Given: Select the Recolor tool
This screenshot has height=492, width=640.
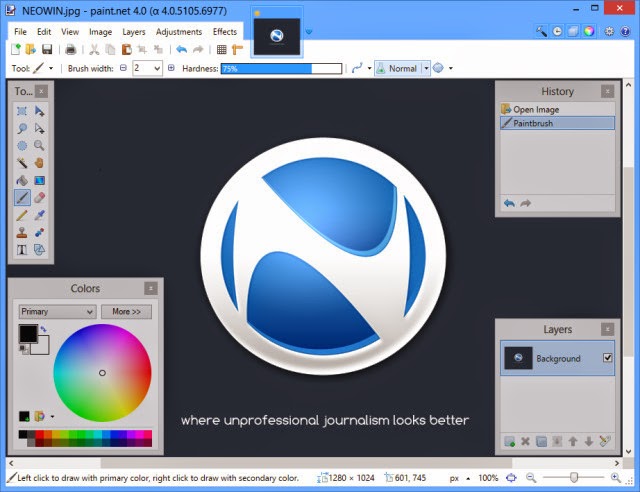Looking at the screenshot, I should coord(39,232).
